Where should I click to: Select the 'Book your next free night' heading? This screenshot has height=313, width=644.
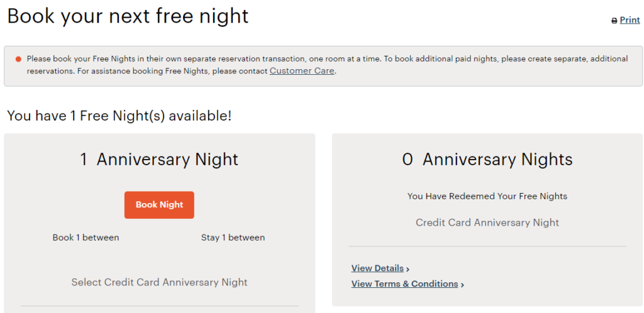pyautogui.click(x=128, y=16)
